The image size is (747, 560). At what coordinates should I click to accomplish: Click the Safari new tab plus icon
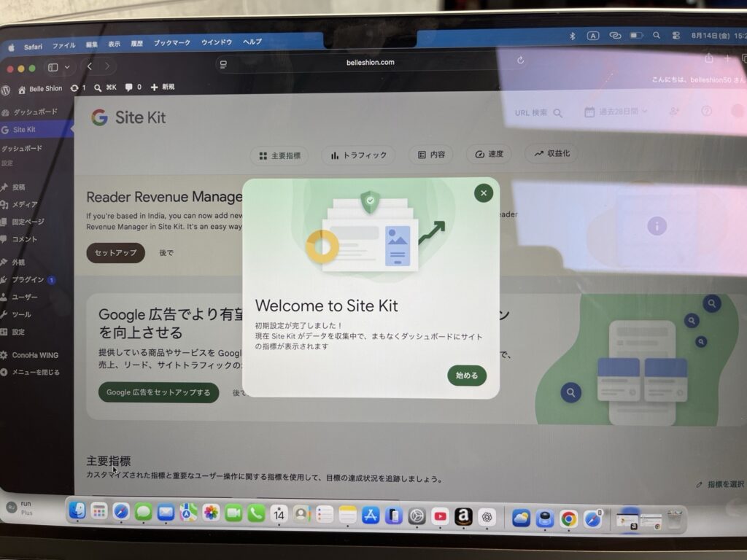click(x=727, y=58)
